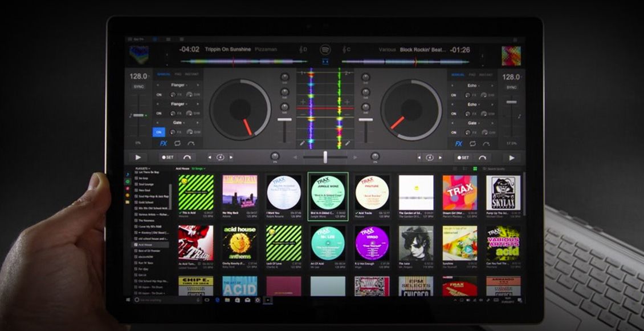
Task: Switch left deck FX to INSTANT tab
Action: point(192,74)
